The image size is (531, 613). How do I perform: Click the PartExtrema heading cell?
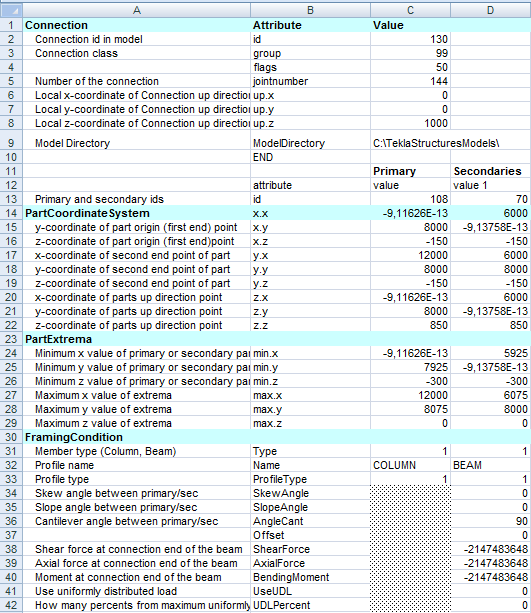pos(136,339)
